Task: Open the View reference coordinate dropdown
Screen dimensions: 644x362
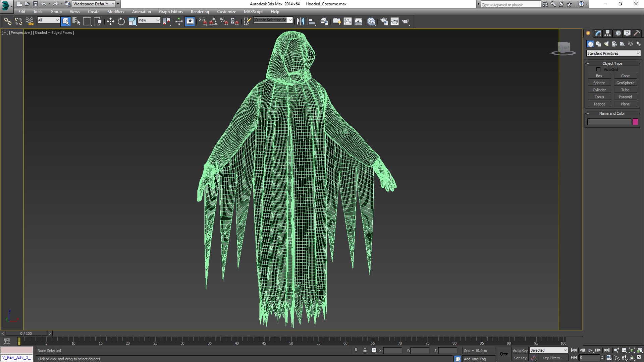Action: 149,20
